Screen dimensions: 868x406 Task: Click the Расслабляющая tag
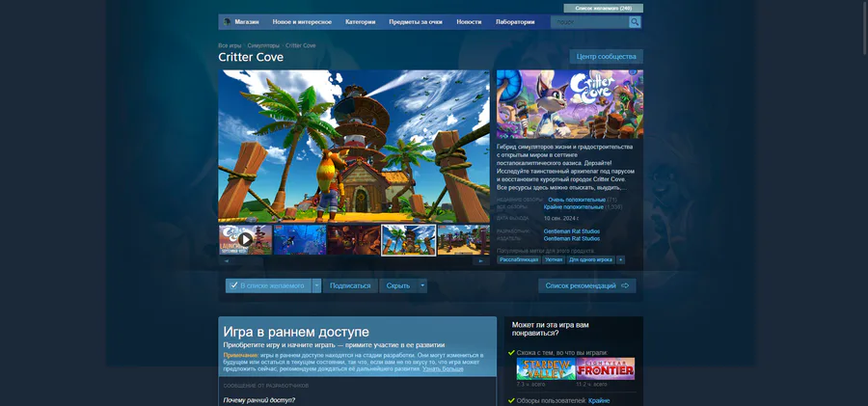(519, 259)
